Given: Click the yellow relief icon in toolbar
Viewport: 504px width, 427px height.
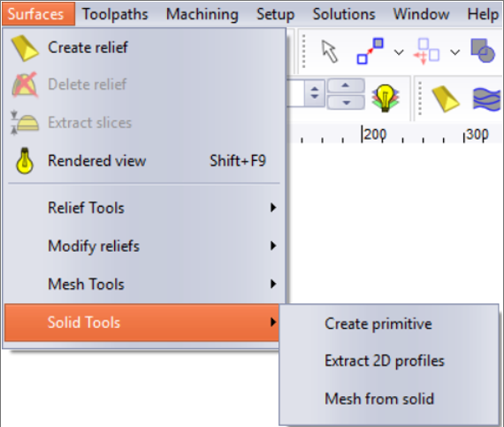Looking at the screenshot, I should click(x=446, y=99).
